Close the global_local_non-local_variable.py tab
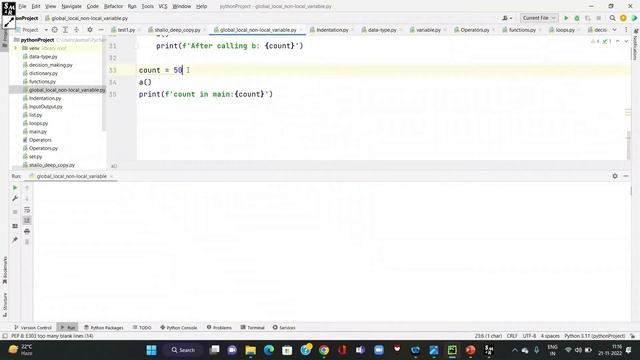 (302, 30)
